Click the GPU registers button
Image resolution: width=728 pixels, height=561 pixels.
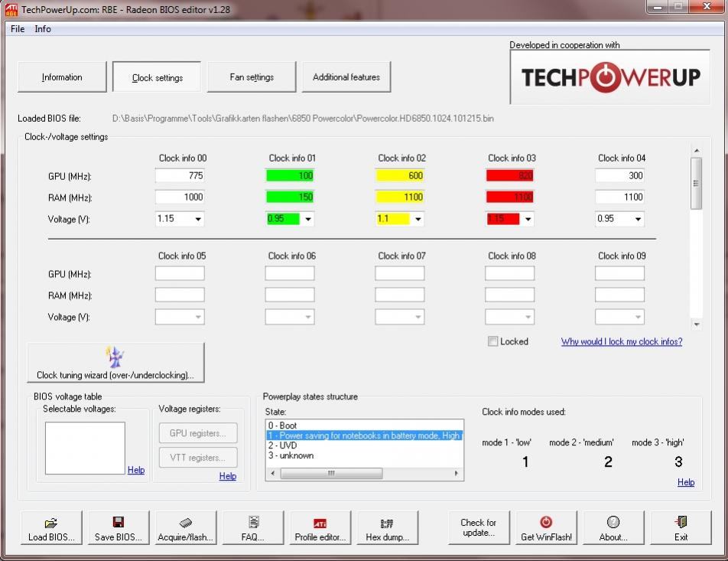pyautogui.click(x=198, y=433)
